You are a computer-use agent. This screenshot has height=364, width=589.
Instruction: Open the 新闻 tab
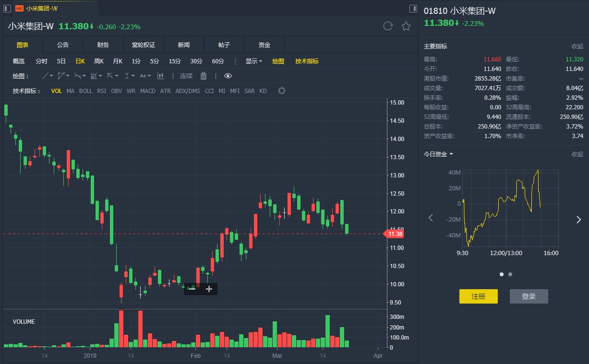pos(183,45)
